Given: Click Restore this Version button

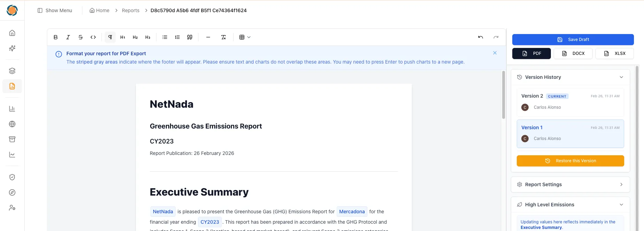Looking at the screenshot, I should tap(570, 161).
